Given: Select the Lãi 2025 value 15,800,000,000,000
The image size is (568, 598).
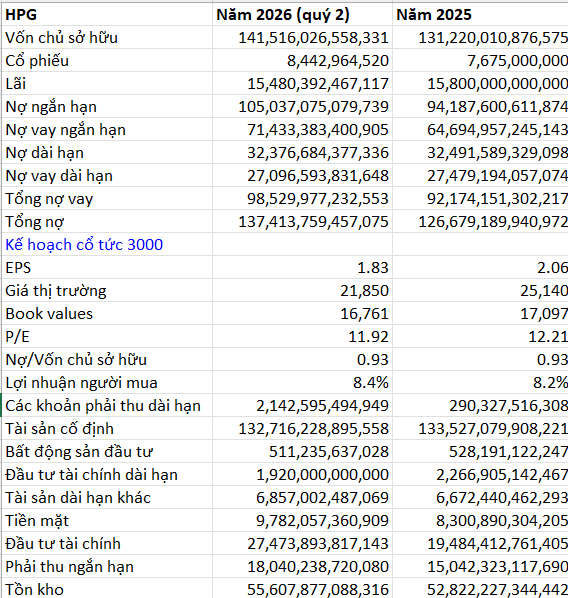Looking at the screenshot, I should click(480, 84).
